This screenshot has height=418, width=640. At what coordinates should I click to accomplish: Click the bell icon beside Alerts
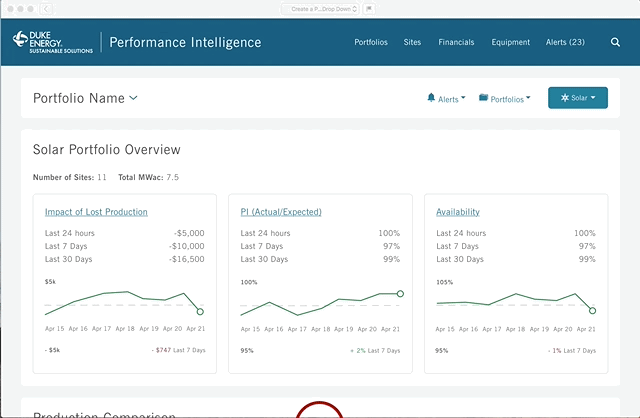431,98
